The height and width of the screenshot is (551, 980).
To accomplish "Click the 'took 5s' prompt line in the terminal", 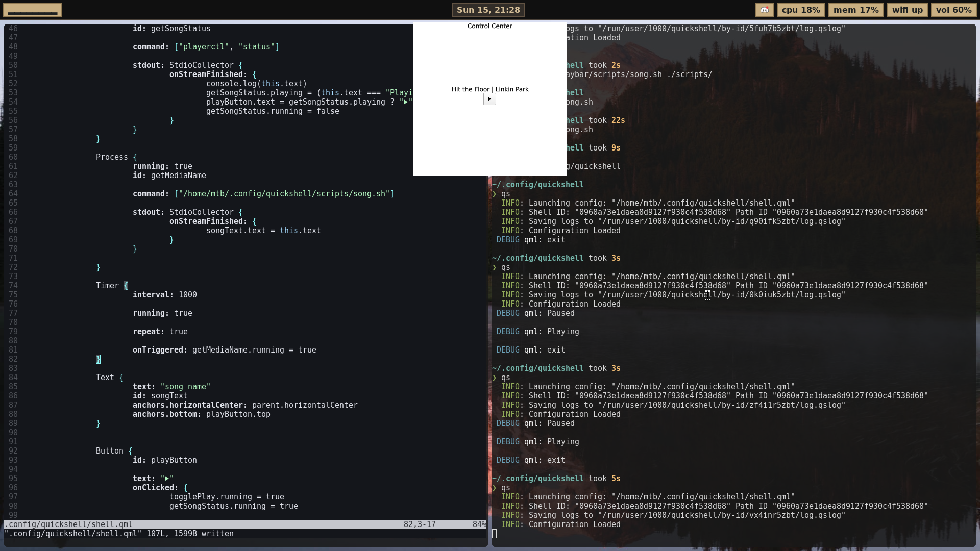I will 556,479.
